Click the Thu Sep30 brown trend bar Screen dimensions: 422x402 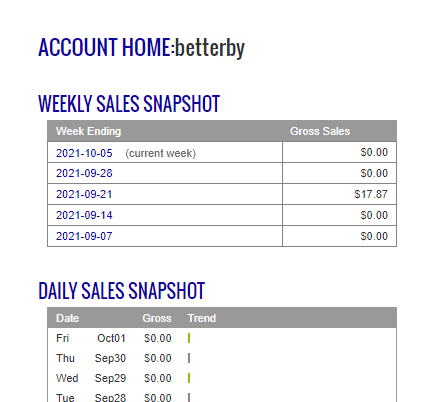pyautogui.click(x=189, y=358)
